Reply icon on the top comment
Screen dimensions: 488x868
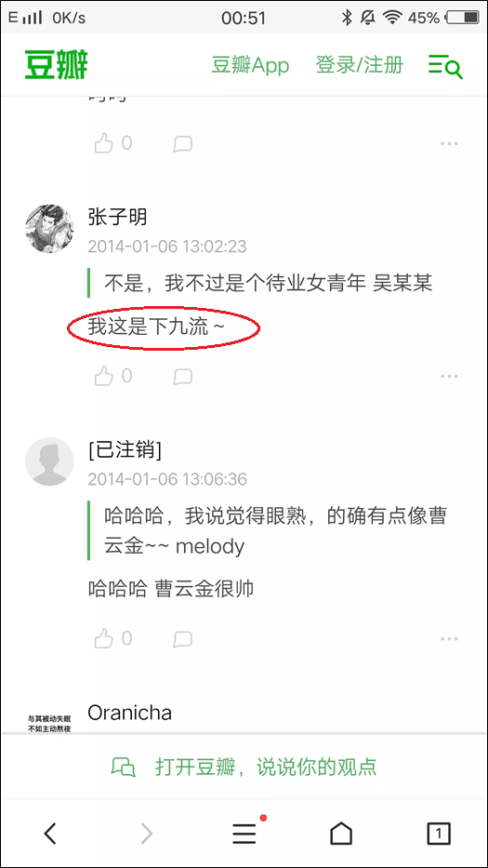[x=182, y=144]
